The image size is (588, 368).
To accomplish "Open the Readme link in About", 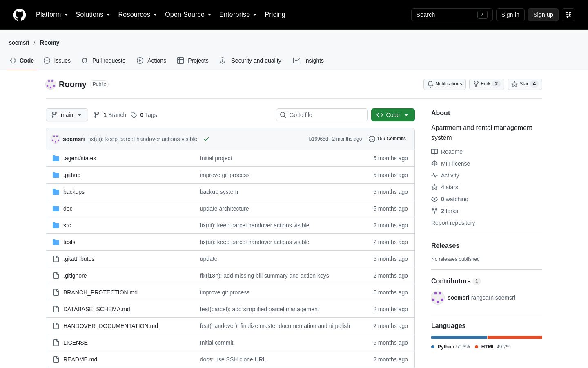I will coord(447,152).
